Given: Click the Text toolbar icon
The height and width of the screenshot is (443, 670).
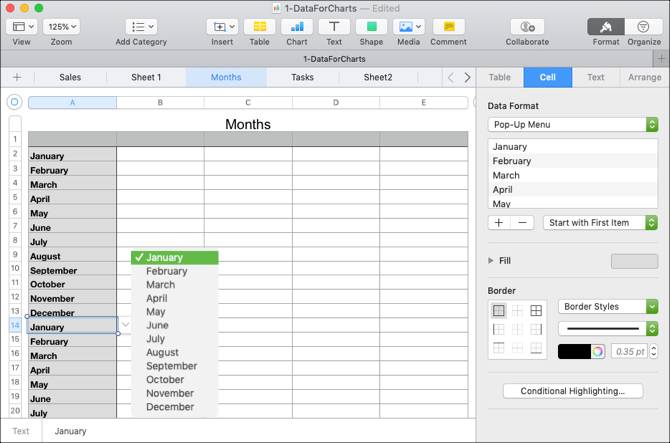Looking at the screenshot, I should (334, 26).
